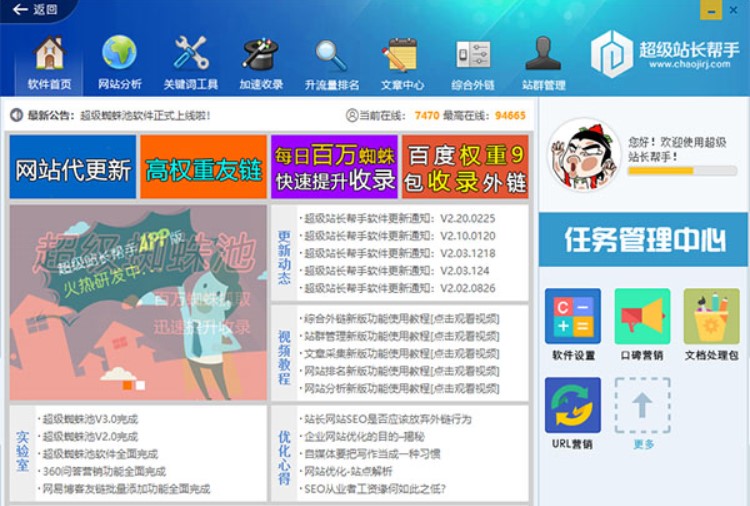
Task: Open update notice V2.03.1218
Action: pyautogui.click(x=400, y=253)
